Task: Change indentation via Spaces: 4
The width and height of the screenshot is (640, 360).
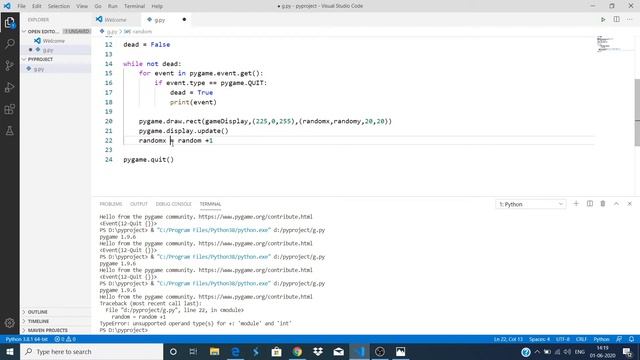Action: click(540, 339)
